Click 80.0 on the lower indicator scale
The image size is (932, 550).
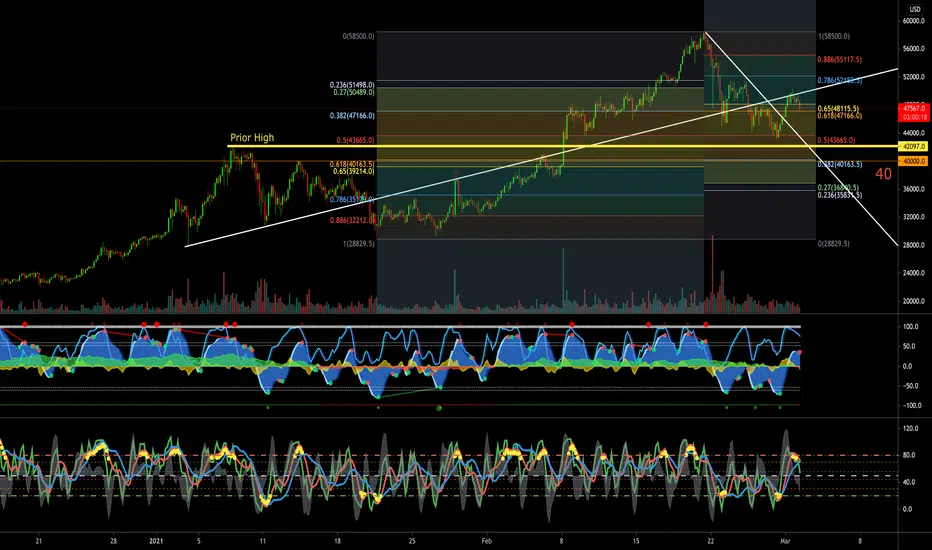pyautogui.click(x=909, y=455)
